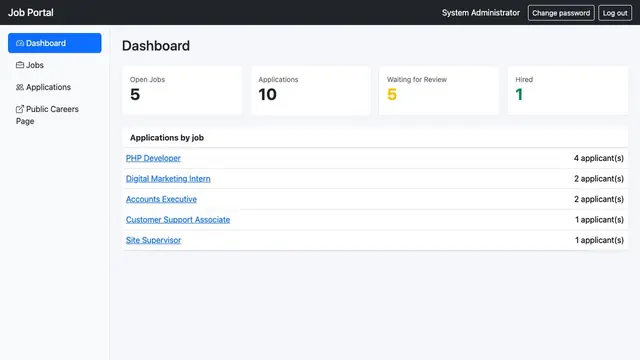Click 1 applicant(s) in Customer Support Associate row

point(599,220)
